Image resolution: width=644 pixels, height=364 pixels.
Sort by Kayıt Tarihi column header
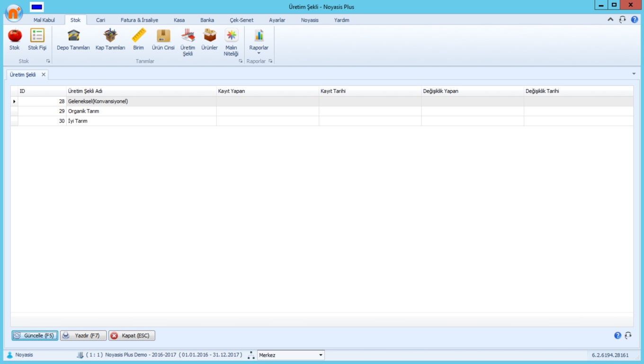pyautogui.click(x=370, y=91)
